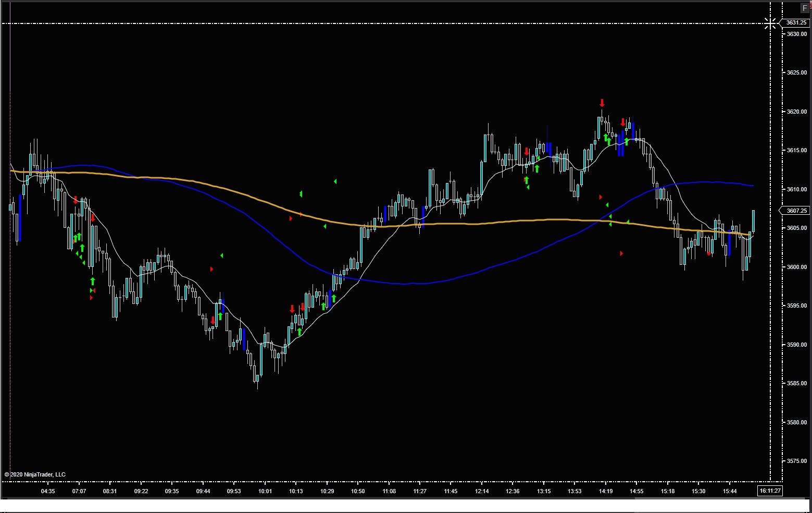
Task: Click the green up arrow above the 13:15 candles
Action: point(538,168)
